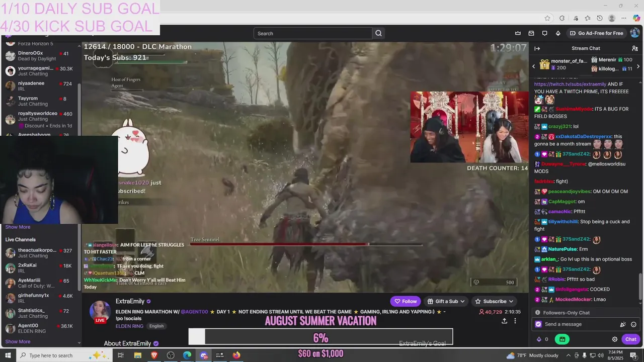Click the chat celebration party popper icon
Viewport: 644px width, 362px height.
pyautogui.click(x=623, y=324)
